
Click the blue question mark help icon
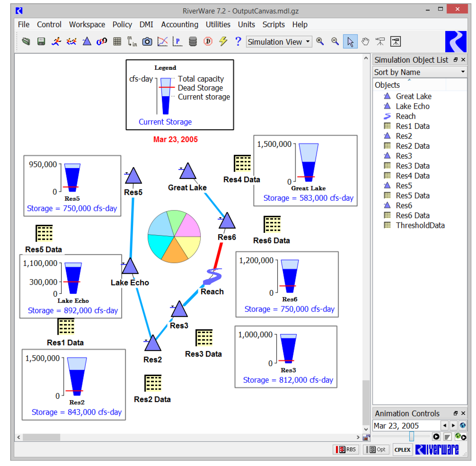tap(238, 42)
